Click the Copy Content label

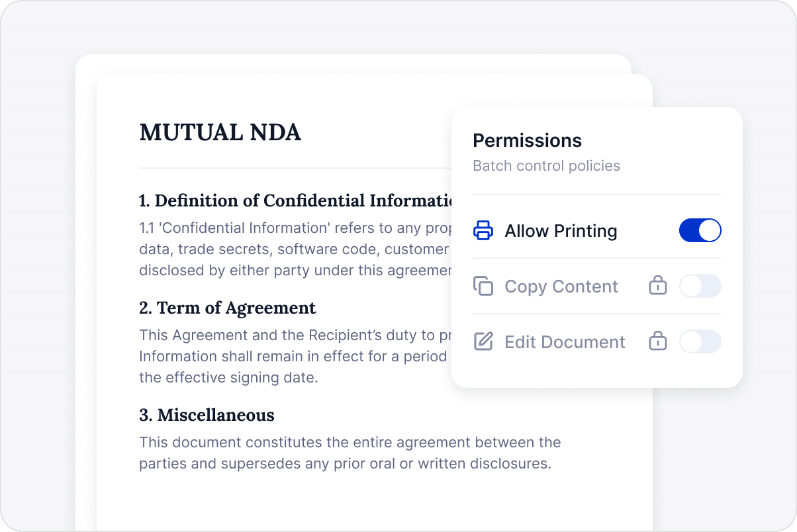point(561,287)
